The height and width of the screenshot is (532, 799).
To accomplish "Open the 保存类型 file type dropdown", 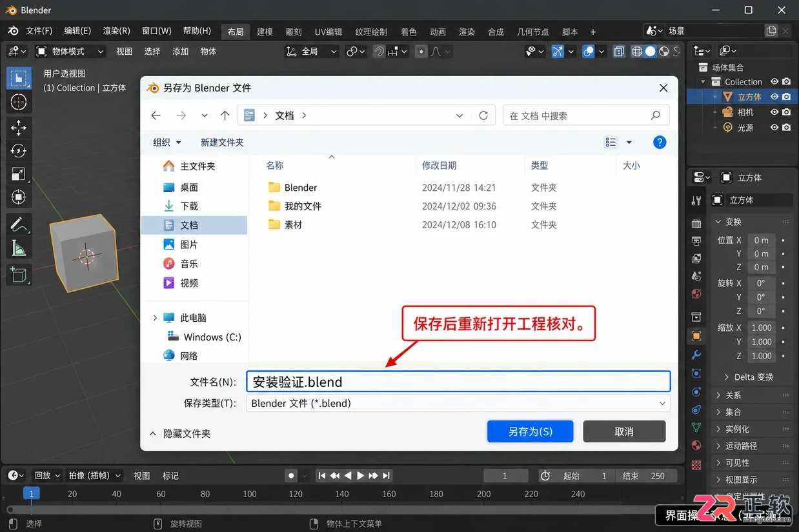I will 458,403.
